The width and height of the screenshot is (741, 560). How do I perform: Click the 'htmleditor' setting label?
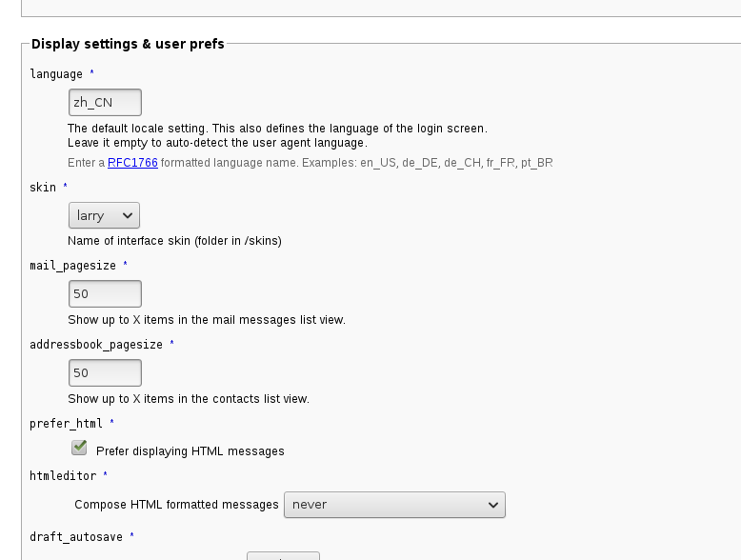(x=63, y=475)
